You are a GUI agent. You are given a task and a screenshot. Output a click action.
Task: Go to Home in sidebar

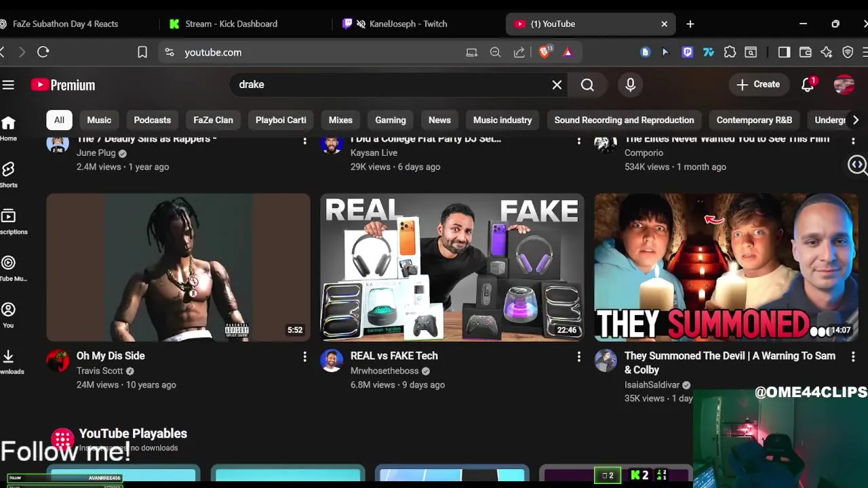(8, 128)
